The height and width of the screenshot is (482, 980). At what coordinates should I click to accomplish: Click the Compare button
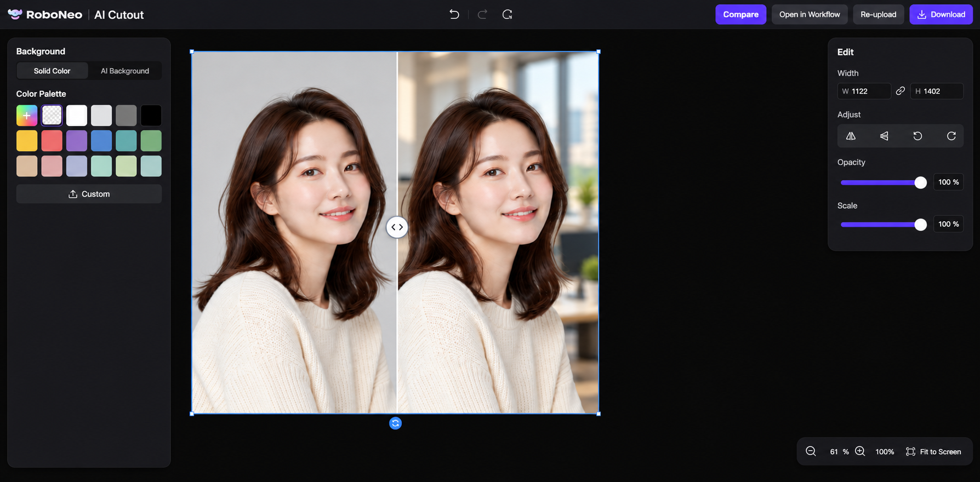pyautogui.click(x=740, y=14)
